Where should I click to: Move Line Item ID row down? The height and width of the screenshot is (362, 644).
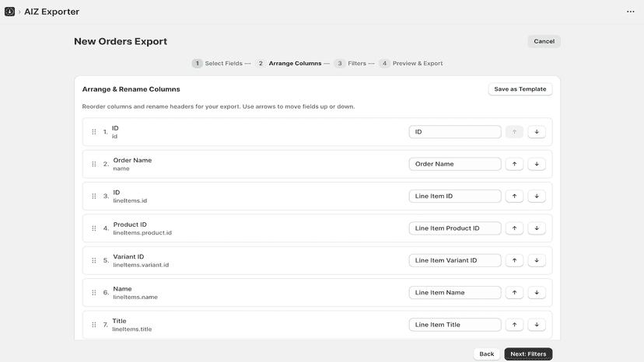point(537,197)
